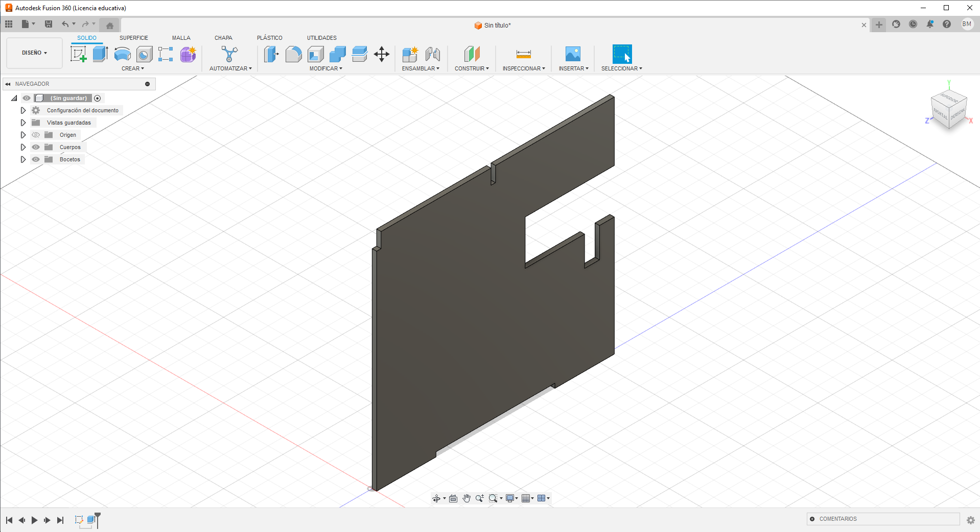Select the Pan hand tool
Screen dimensions: 980x532
coord(466,498)
